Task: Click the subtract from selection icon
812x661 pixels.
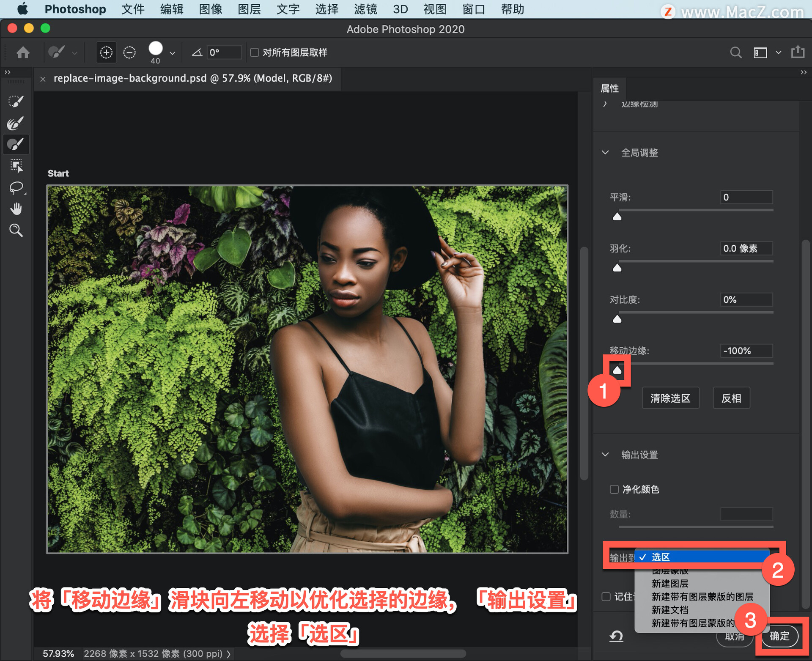Action: 129,52
